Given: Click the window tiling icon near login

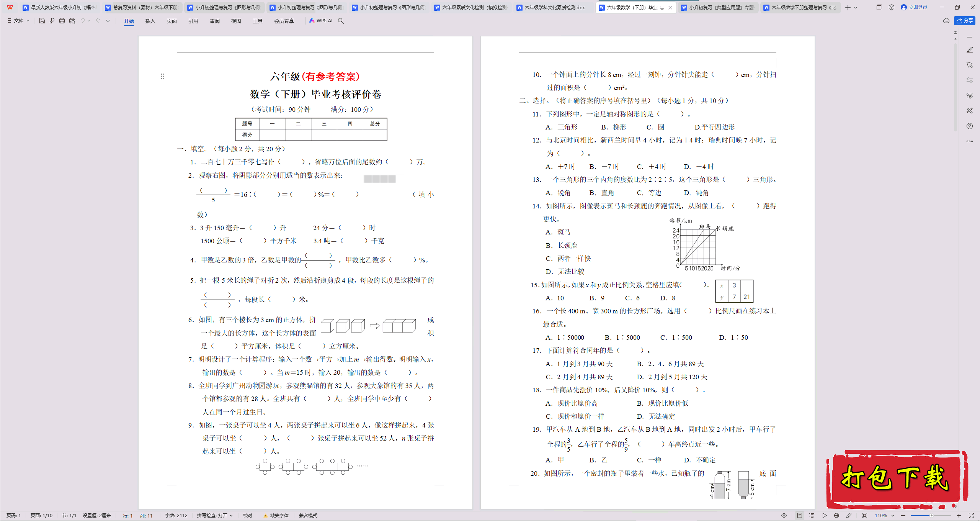Looking at the screenshot, I should [879, 7].
